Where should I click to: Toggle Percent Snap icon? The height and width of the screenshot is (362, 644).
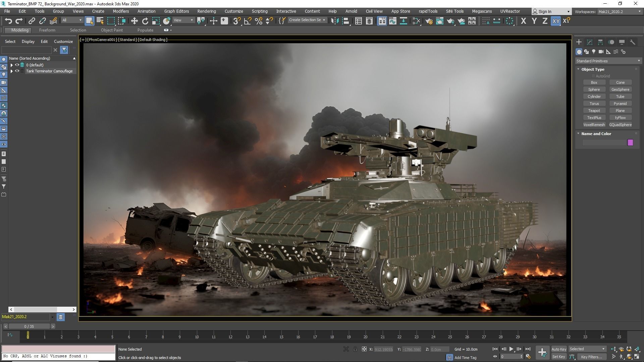[259, 21]
